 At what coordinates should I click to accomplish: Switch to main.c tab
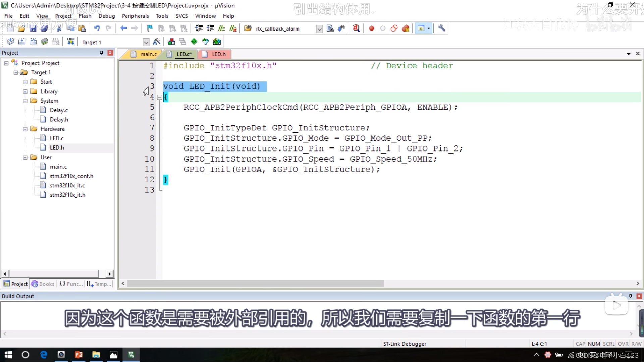point(148,54)
